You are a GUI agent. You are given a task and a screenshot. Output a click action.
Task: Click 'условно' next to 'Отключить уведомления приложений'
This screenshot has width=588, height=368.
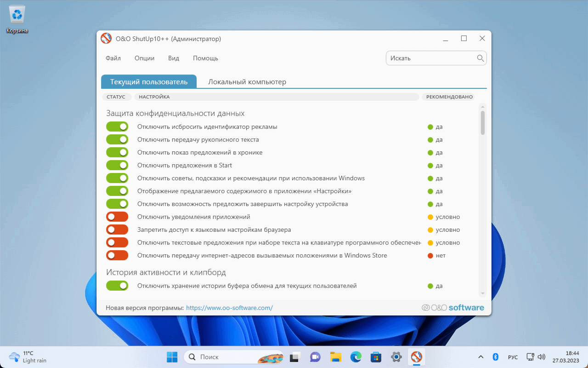(448, 217)
